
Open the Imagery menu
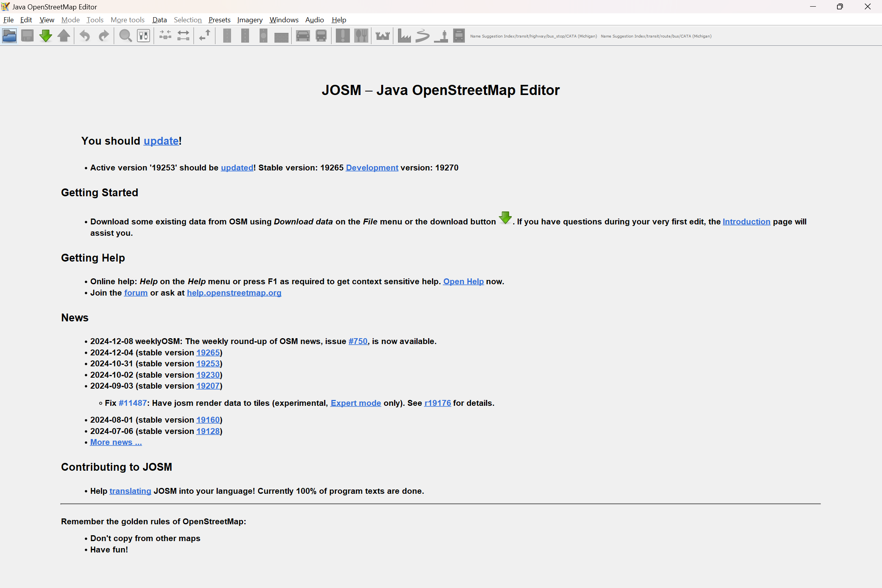tap(250, 20)
